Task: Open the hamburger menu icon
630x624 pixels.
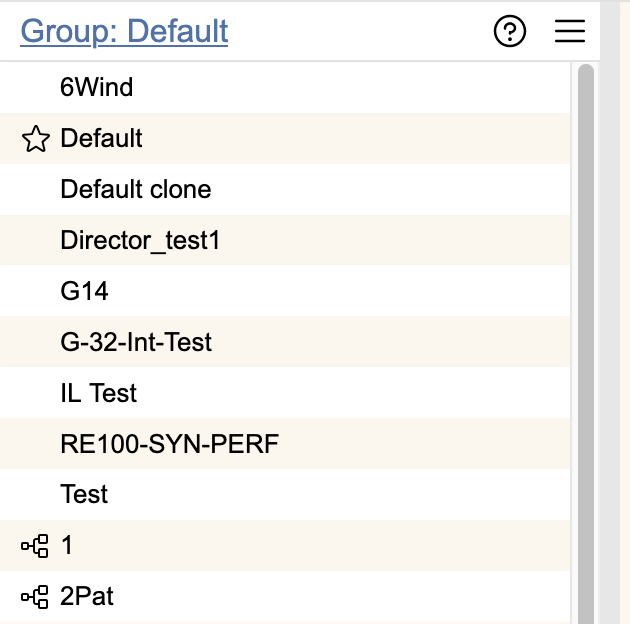Action: tap(570, 31)
